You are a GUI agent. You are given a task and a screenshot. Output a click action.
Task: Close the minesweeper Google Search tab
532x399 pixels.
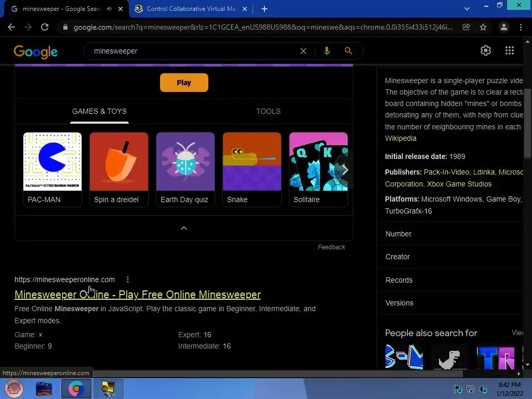121,9
